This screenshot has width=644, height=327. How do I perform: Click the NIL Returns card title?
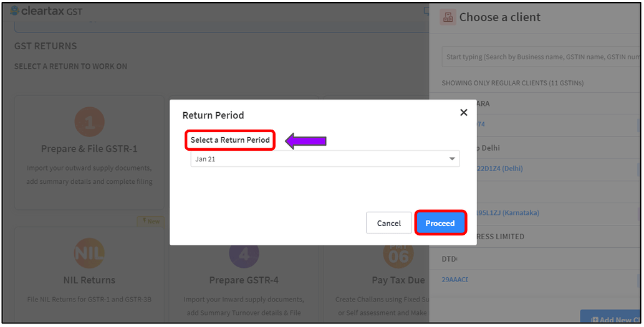(89, 280)
